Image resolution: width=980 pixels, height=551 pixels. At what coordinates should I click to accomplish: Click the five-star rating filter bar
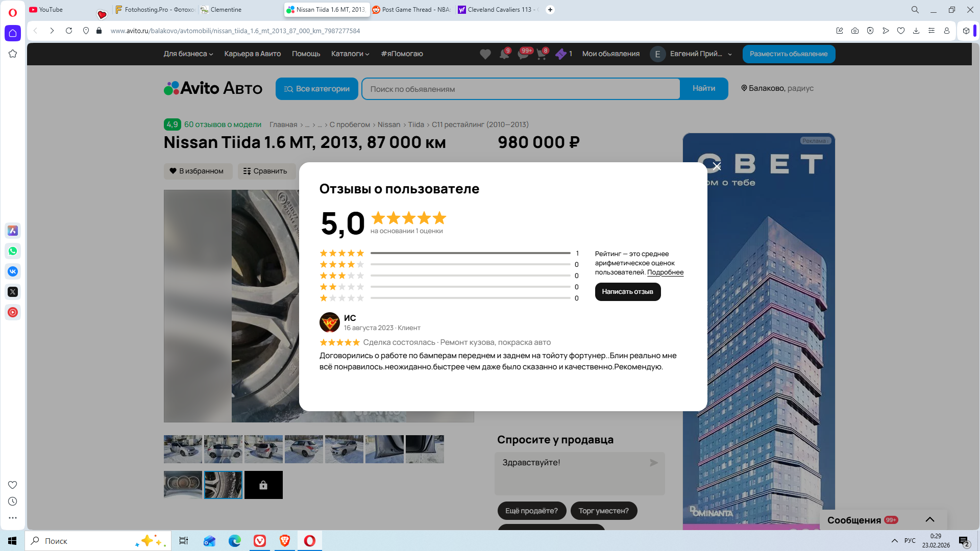click(x=470, y=253)
